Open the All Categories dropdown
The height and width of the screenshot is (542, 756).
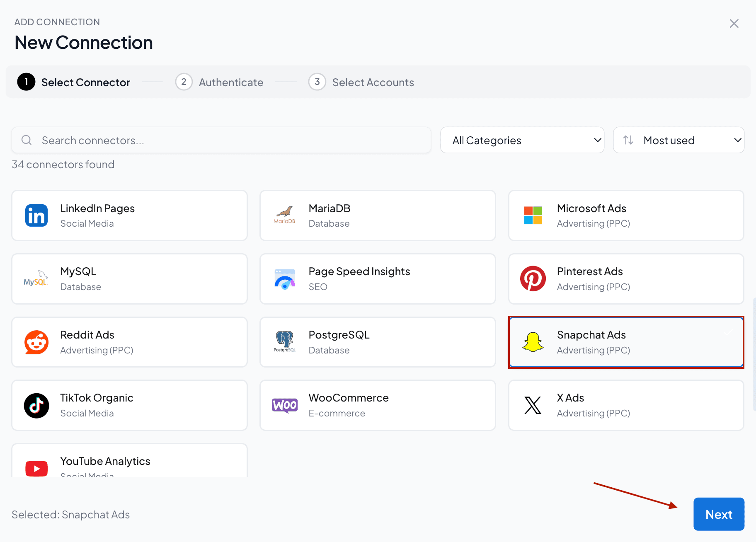coord(522,140)
